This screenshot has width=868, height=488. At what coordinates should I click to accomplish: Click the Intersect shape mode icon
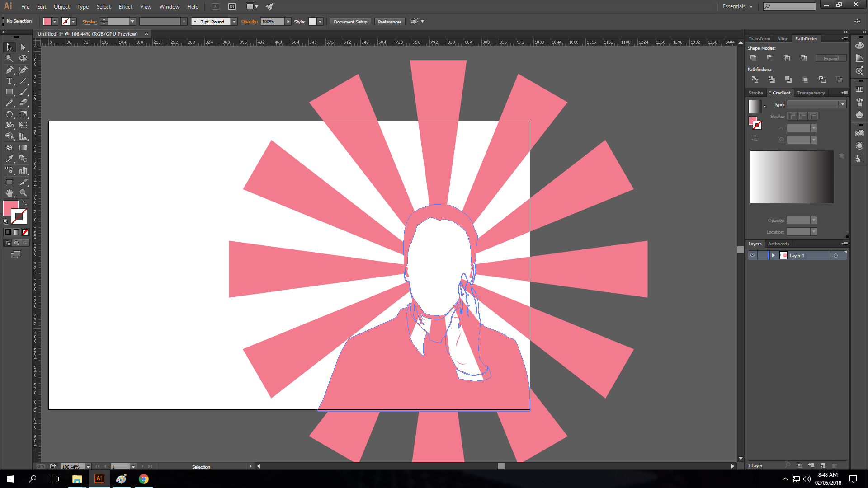787,58
